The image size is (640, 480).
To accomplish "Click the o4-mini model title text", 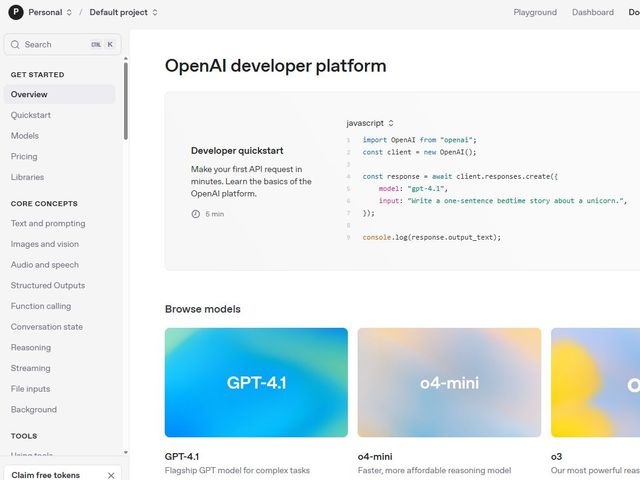I will [x=375, y=456].
